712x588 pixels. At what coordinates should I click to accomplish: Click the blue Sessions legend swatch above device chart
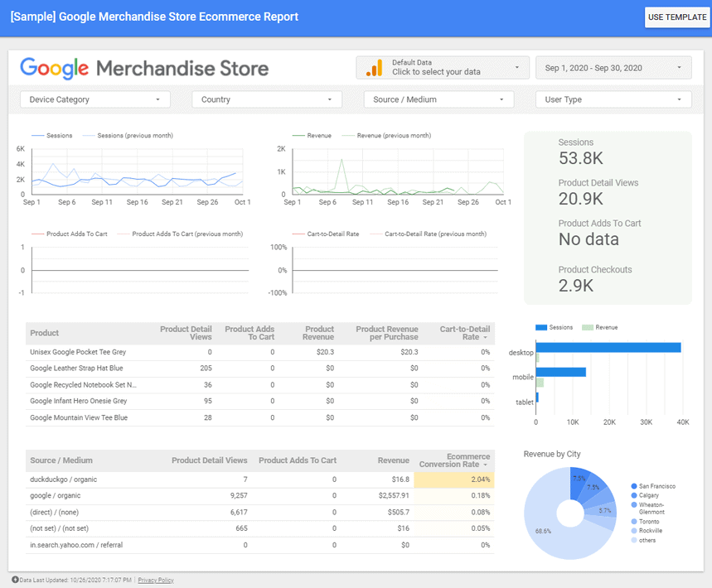541,327
